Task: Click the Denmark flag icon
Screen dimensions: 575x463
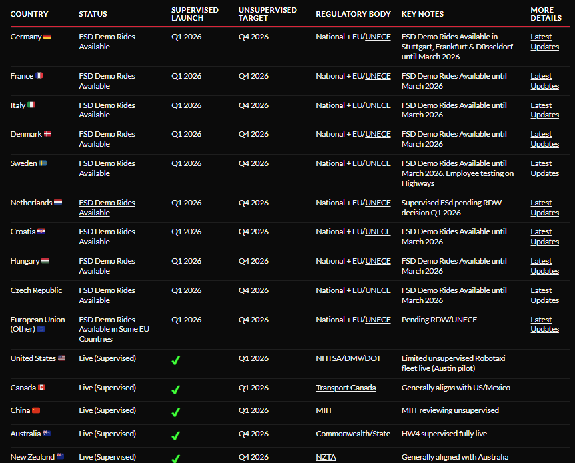Action: 47,134
